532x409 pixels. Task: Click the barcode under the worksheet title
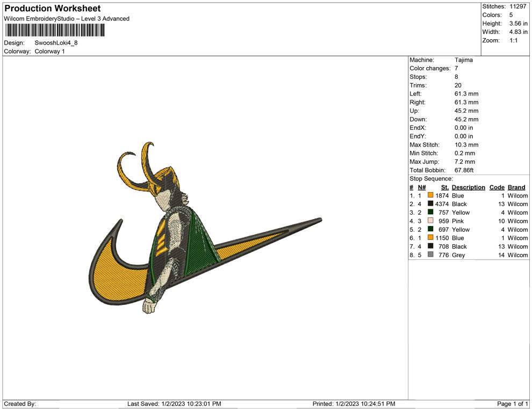[54, 30]
